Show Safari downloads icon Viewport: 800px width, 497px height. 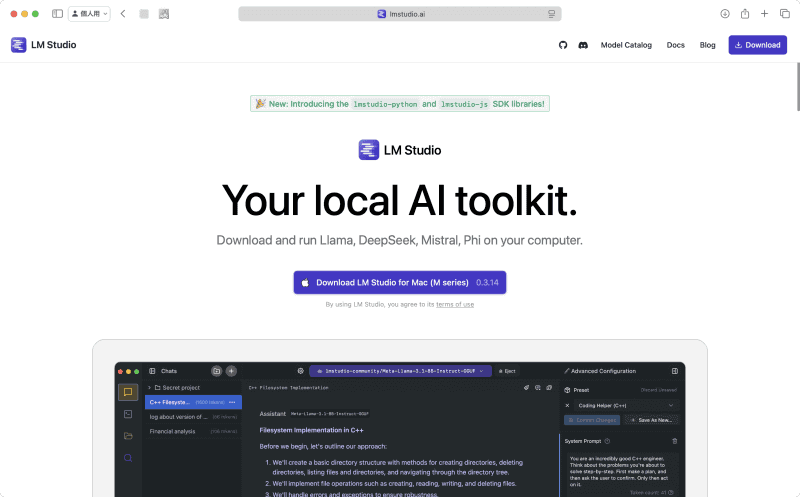click(x=725, y=14)
